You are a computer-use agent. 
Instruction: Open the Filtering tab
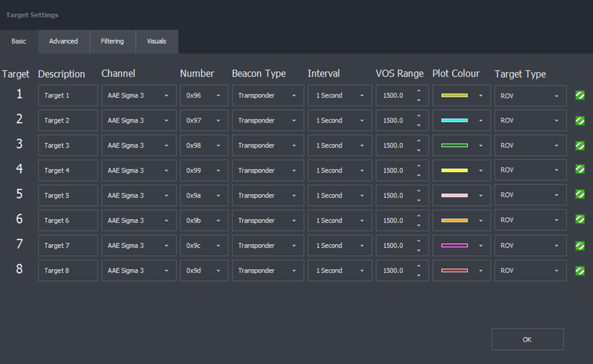pyautogui.click(x=112, y=42)
